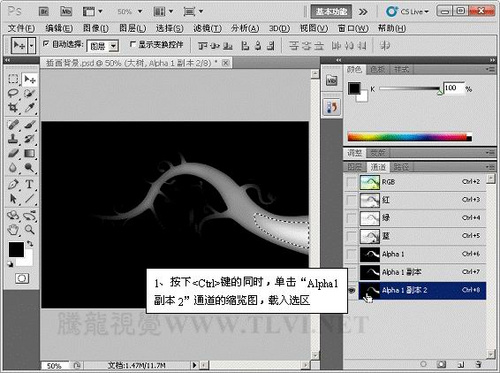Select the Dodge tool
The width and height of the screenshot is (500, 373).
click(x=30, y=168)
